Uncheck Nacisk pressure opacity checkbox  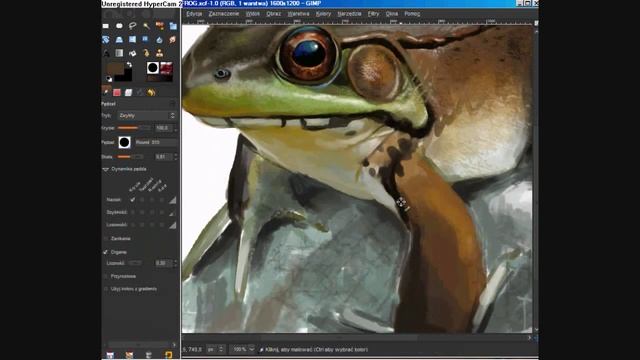(132, 200)
